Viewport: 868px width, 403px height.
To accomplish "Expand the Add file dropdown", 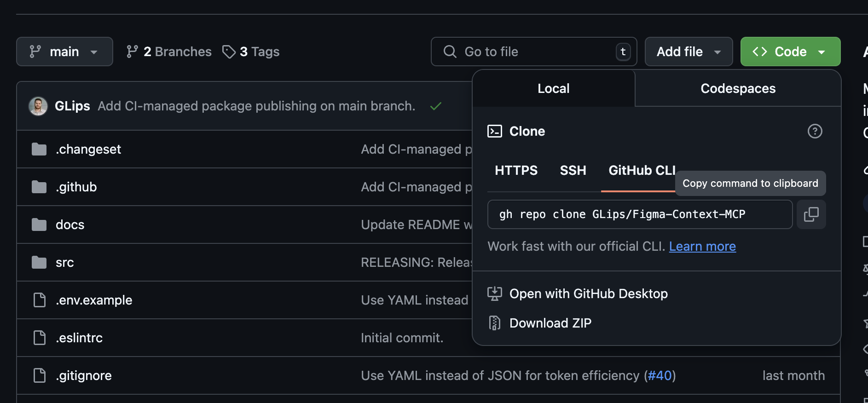I will (688, 52).
